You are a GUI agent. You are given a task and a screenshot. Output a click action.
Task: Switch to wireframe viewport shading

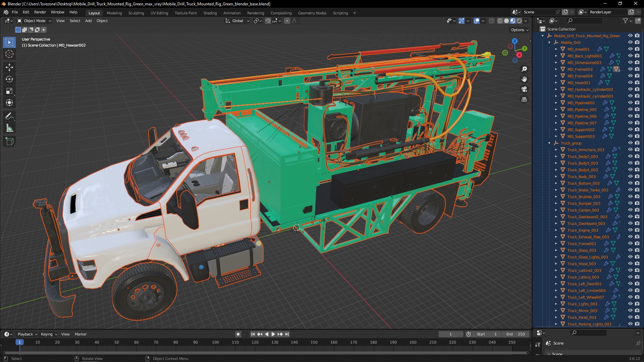tap(500, 21)
